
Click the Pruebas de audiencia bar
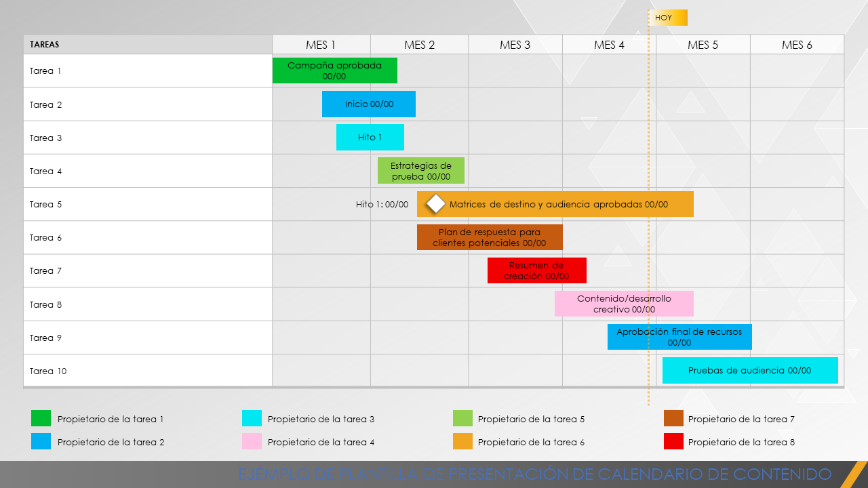tap(750, 370)
